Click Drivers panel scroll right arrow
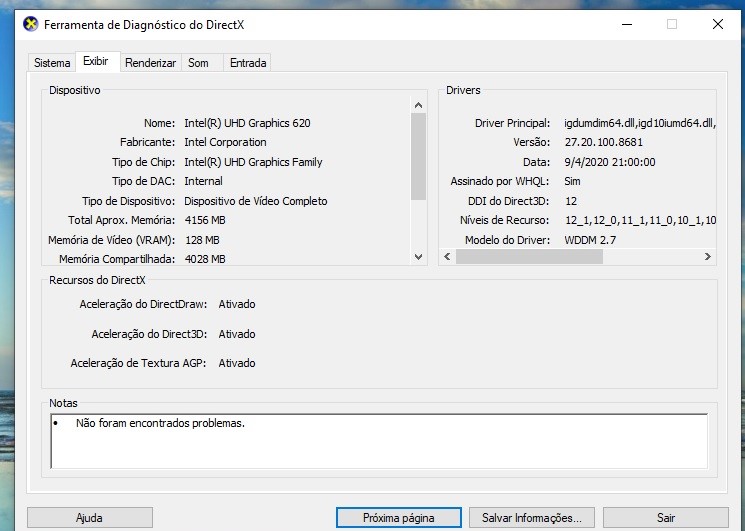The height and width of the screenshot is (531, 745). tap(707, 256)
